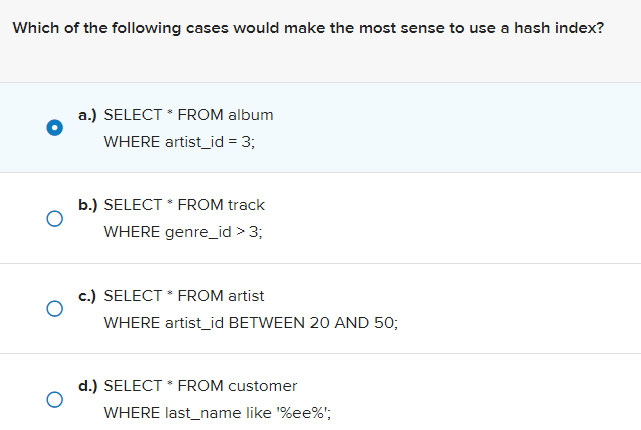Click the 'WHERE artist_id = 3;' line
This screenshot has width=641, height=430.
[179, 142]
